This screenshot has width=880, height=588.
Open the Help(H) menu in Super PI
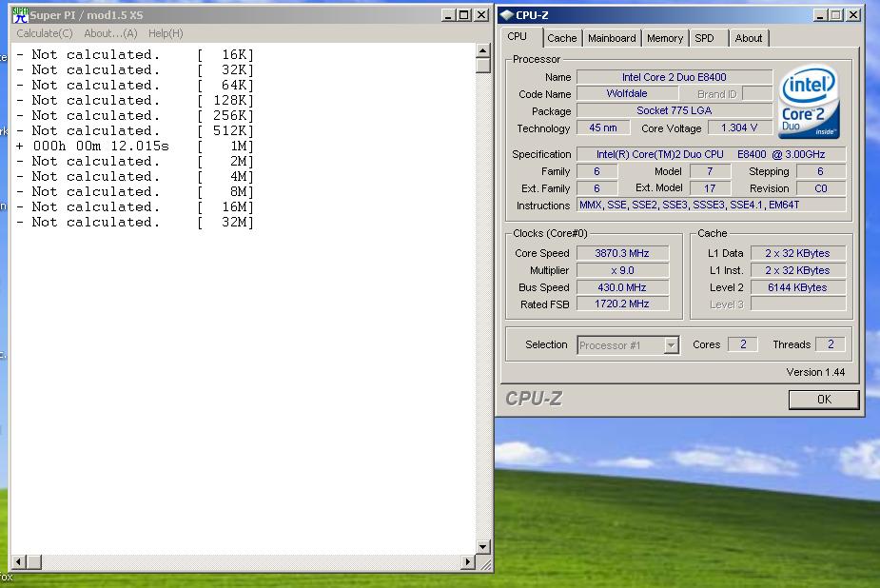click(166, 33)
